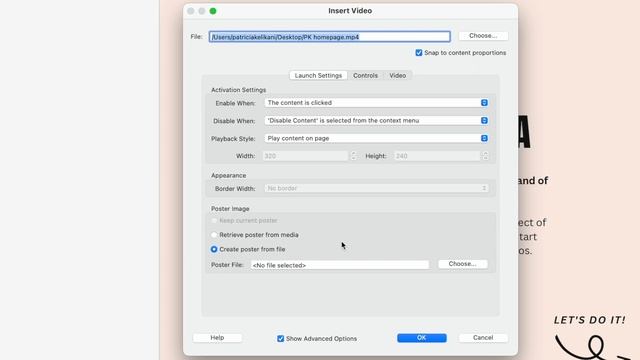Open the Enable When dropdown

click(376, 103)
